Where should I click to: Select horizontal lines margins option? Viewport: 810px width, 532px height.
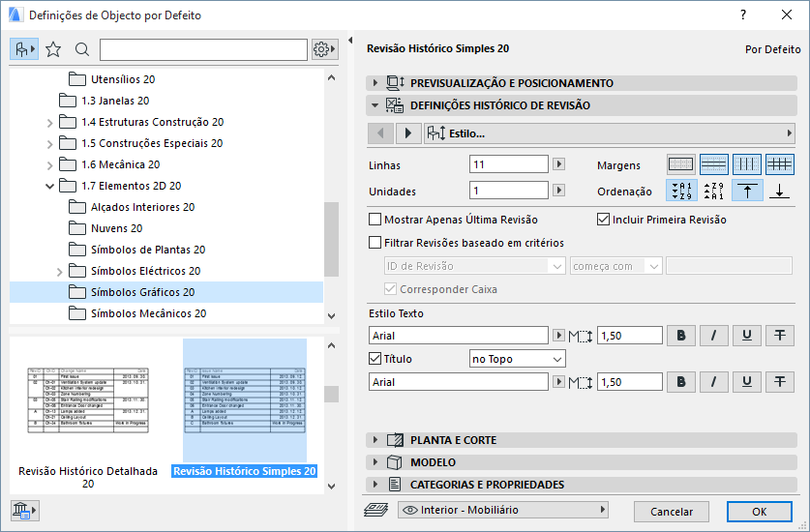[x=714, y=164]
